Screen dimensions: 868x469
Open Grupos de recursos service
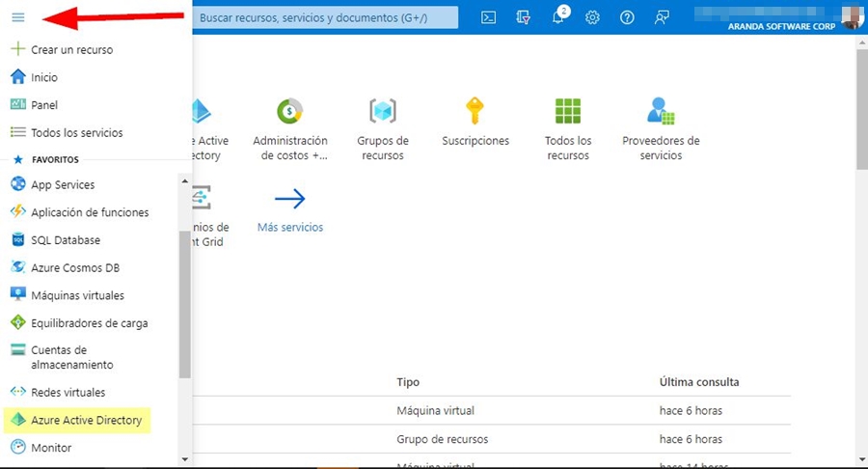pos(383,111)
